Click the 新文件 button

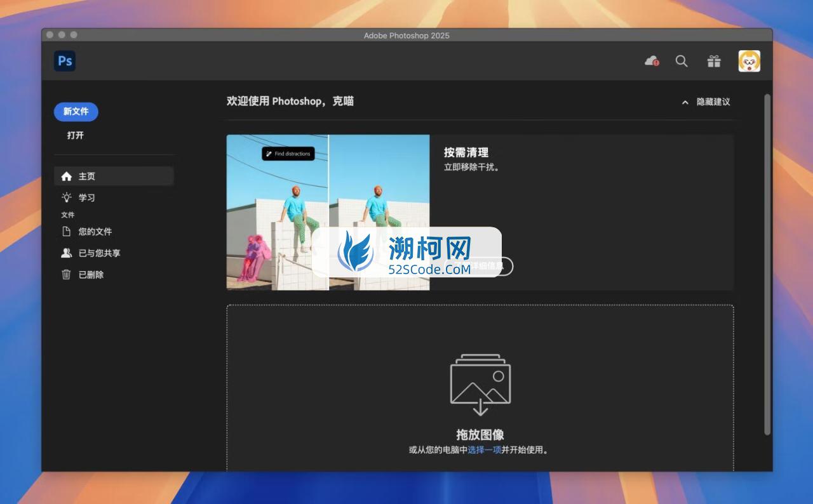point(76,112)
